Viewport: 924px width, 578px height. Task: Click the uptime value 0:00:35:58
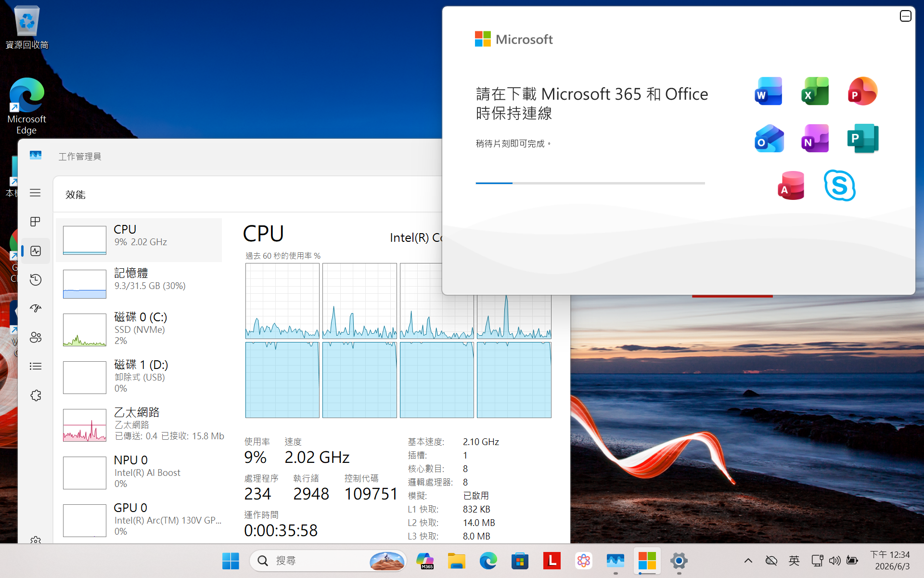coord(281,530)
